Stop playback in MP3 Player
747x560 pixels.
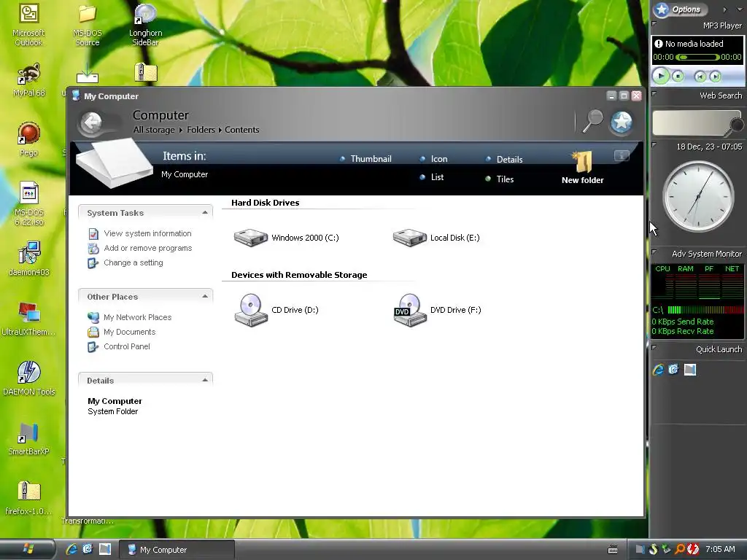click(678, 76)
